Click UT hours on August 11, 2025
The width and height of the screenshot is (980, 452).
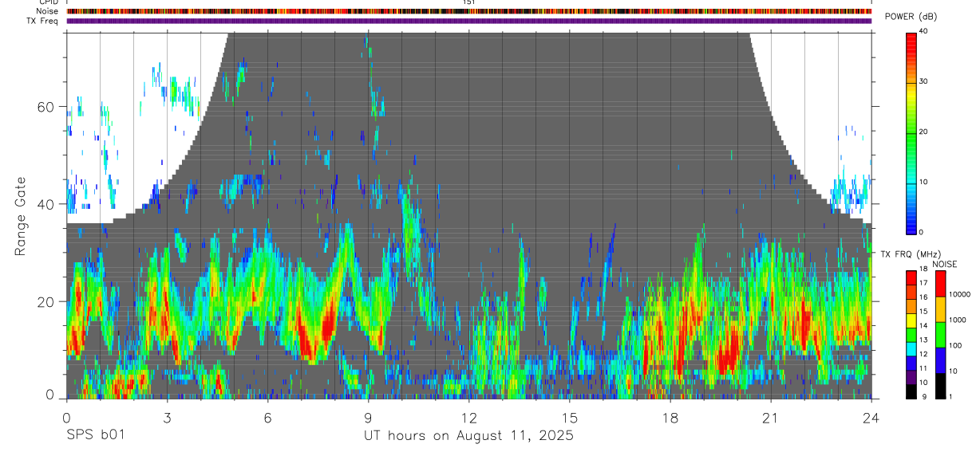pos(469,436)
